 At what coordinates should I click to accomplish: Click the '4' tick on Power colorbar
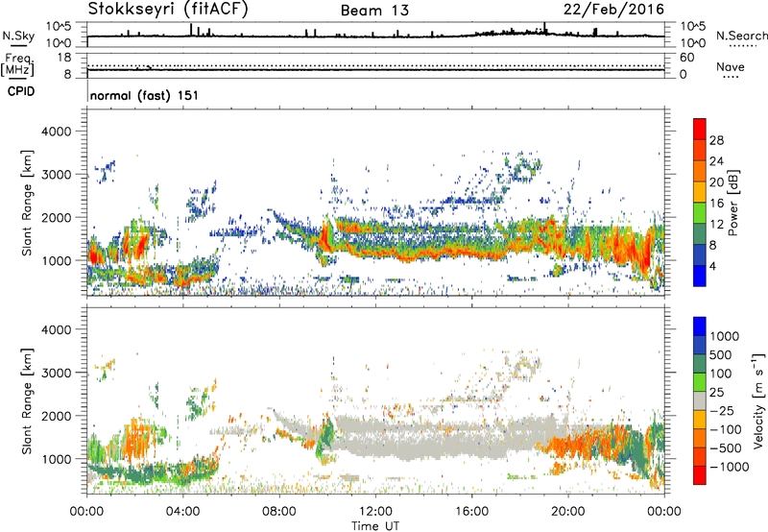712,266
